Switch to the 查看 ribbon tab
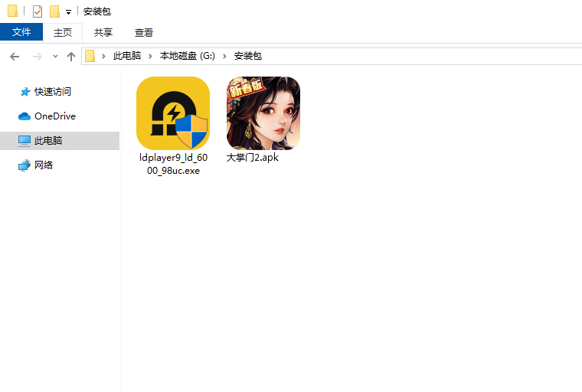582x392 pixels. click(144, 32)
